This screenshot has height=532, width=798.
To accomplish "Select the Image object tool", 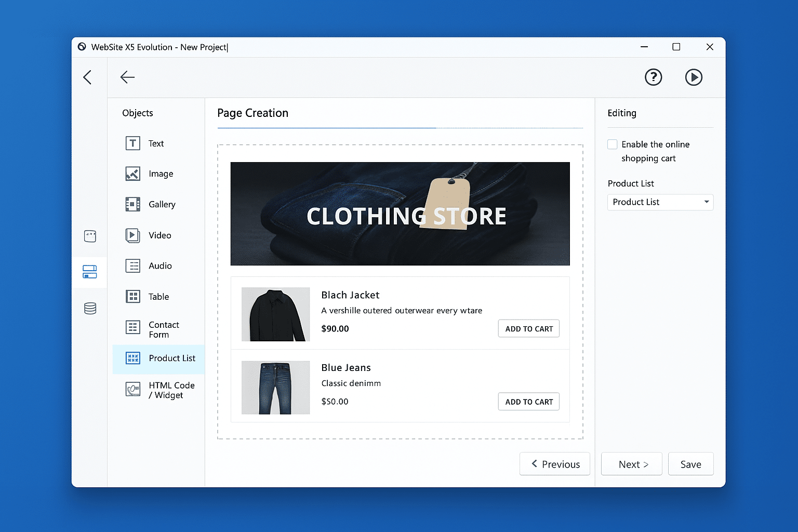I will 160,174.
